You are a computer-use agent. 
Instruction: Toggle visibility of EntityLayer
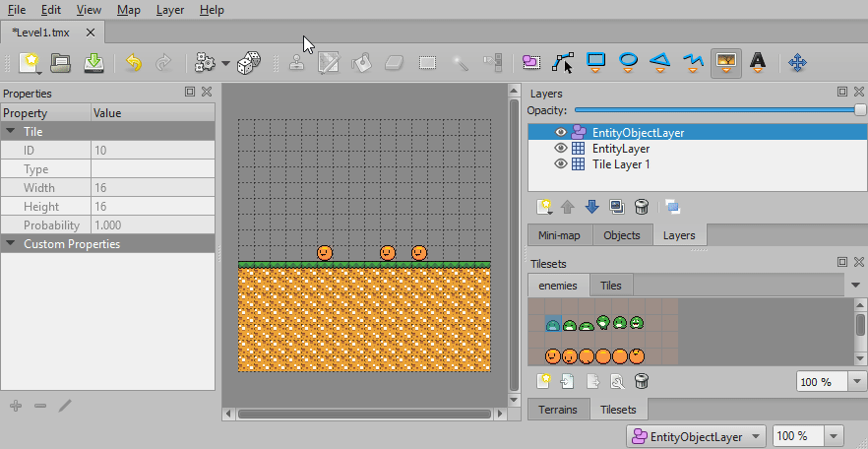(561, 149)
